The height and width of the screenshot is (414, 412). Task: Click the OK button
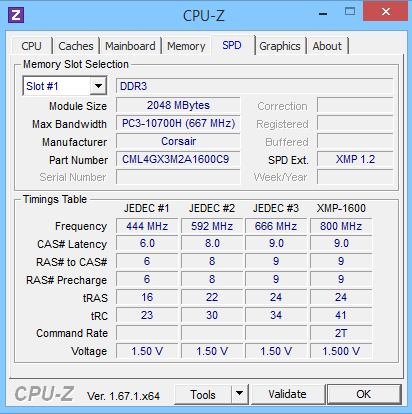click(363, 394)
